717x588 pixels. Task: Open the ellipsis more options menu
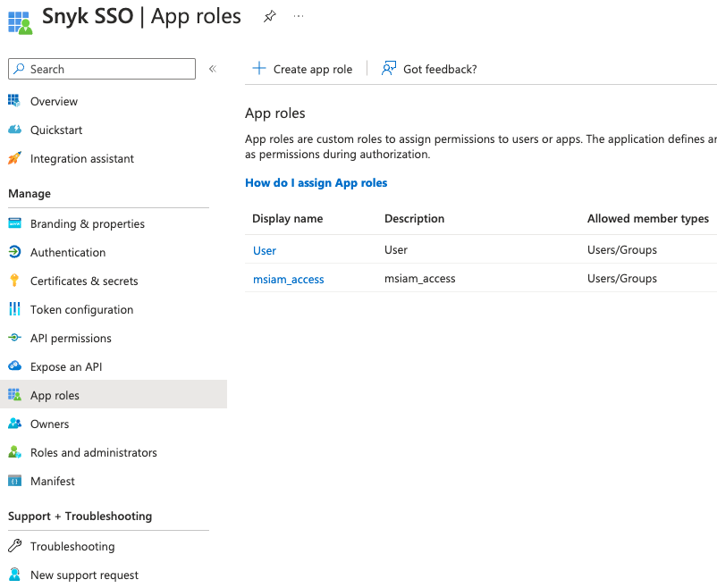[x=299, y=16]
